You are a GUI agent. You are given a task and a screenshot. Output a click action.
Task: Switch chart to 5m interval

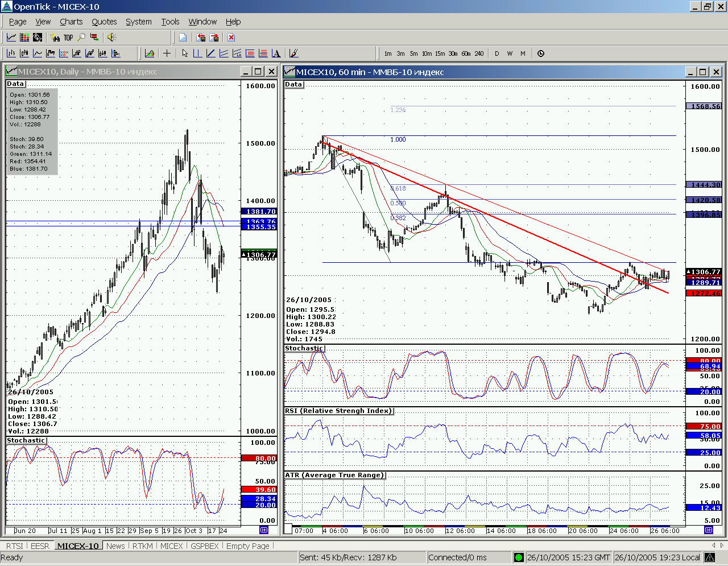(x=414, y=53)
